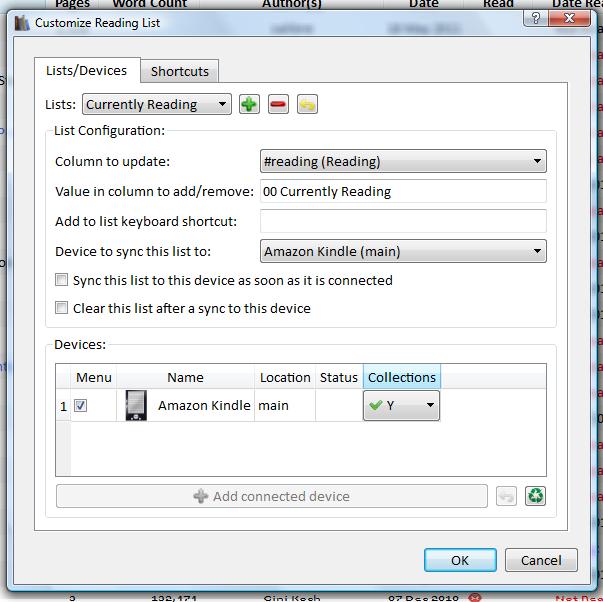603x602 pixels.
Task: Open the Lists dropdown showing Currently Reading
Action: 157,104
